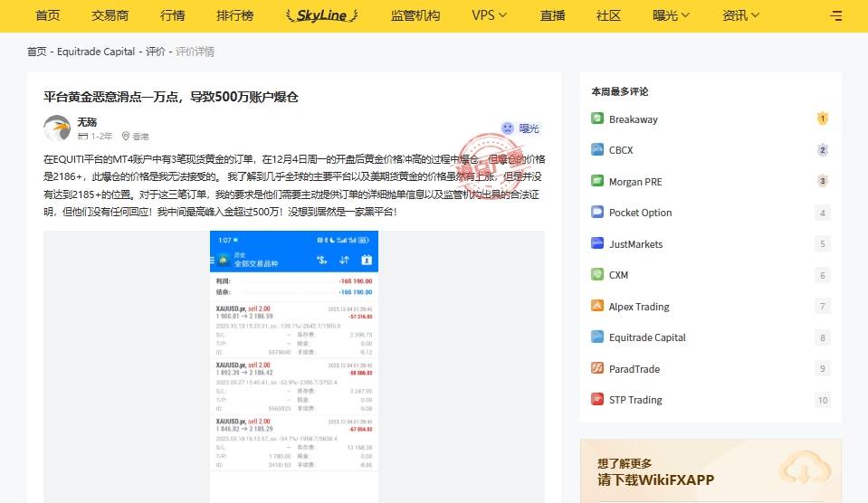Click the username 无殇
This screenshot has height=503, width=868.
pos(87,122)
